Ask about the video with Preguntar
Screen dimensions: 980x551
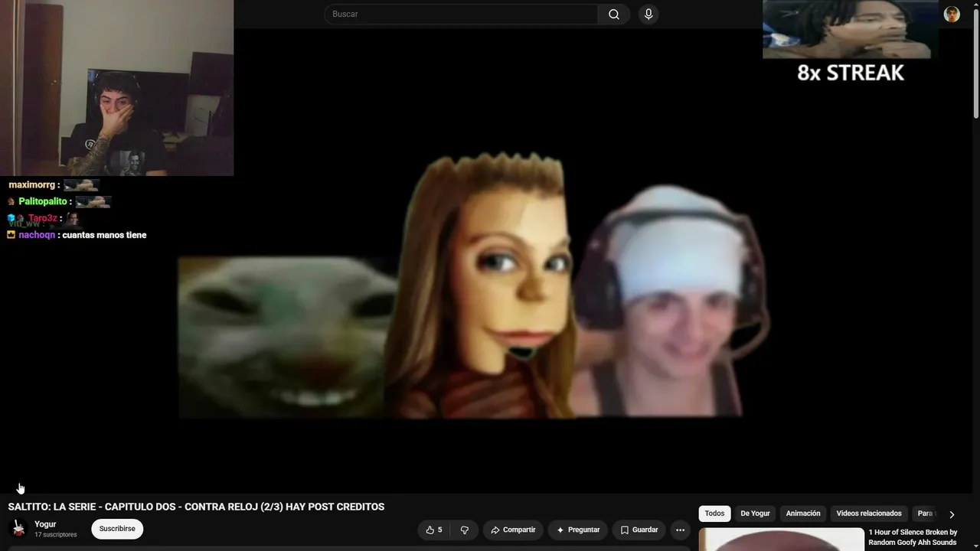click(x=578, y=530)
